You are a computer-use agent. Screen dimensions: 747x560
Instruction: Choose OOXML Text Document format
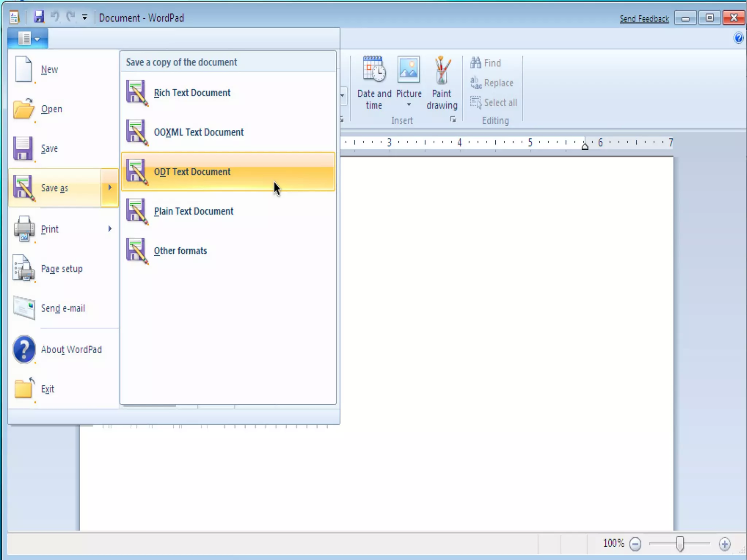coord(228,132)
